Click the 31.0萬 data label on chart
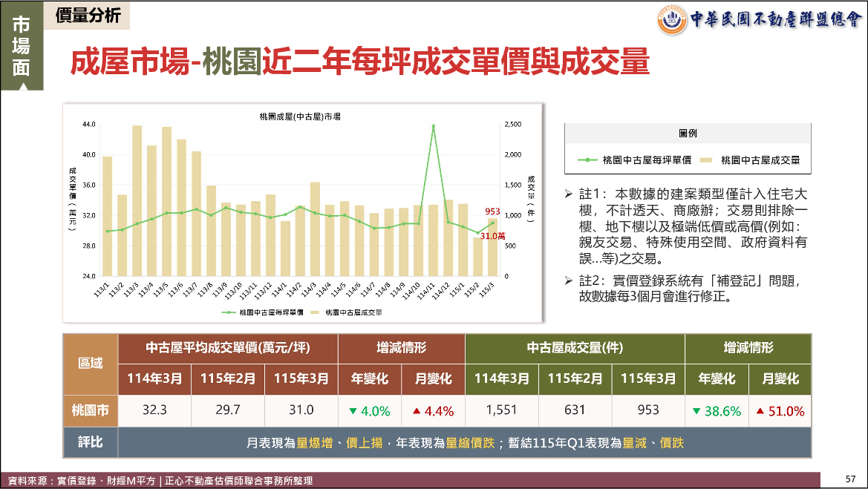Image resolution: width=868 pixels, height=489 pixels. point(493,236)
